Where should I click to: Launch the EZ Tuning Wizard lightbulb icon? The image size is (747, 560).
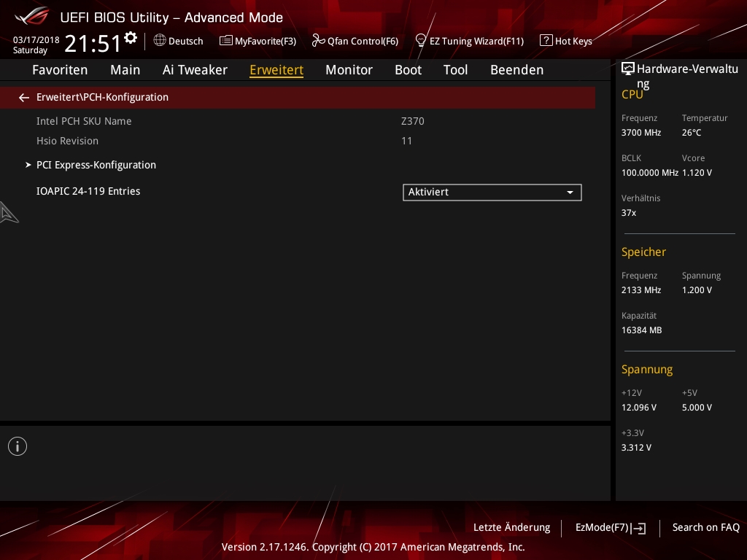[421, 40]
